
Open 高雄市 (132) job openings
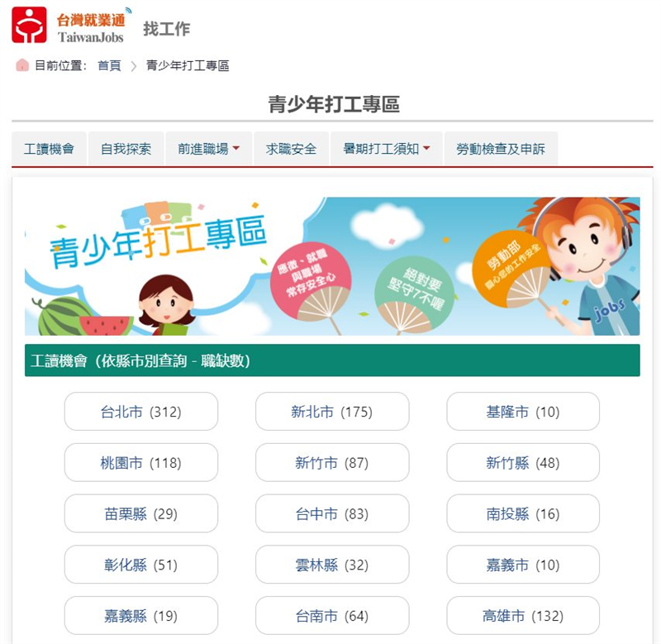click(523, 616)
